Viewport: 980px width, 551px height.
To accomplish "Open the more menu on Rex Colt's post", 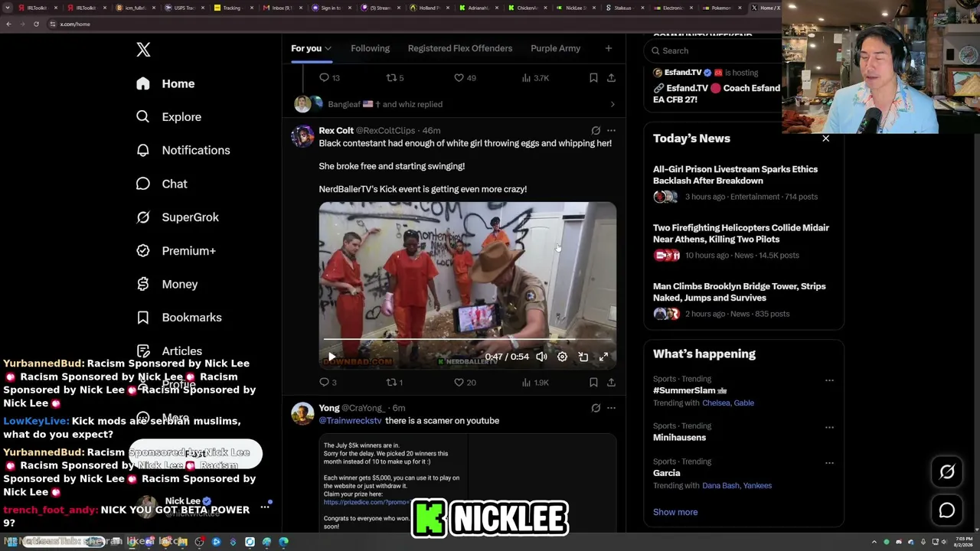I will 611,130.
